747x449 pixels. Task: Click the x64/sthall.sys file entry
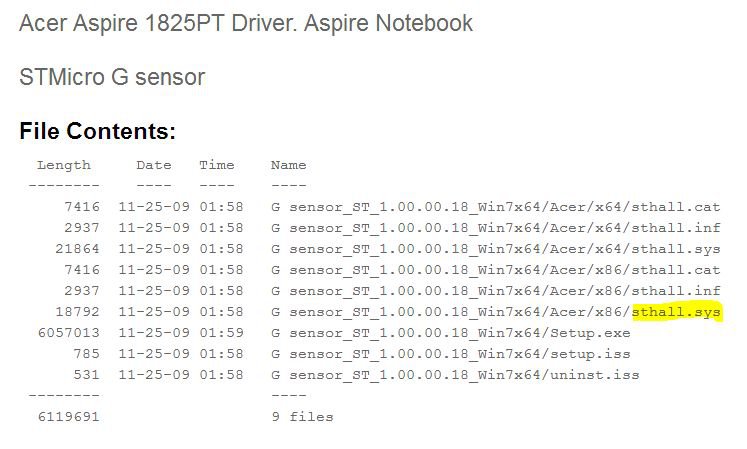[x=495, y=249]
